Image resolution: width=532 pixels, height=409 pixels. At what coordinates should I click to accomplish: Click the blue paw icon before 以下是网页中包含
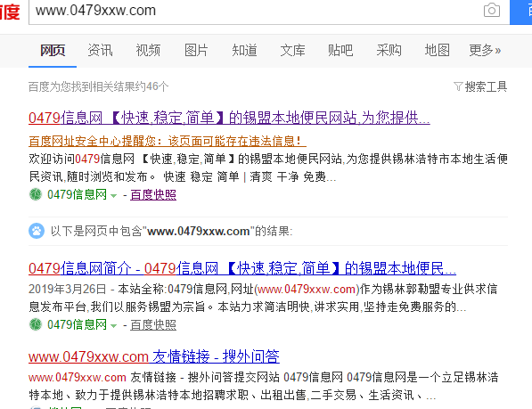pyautogui.click(x=37, y=231)
